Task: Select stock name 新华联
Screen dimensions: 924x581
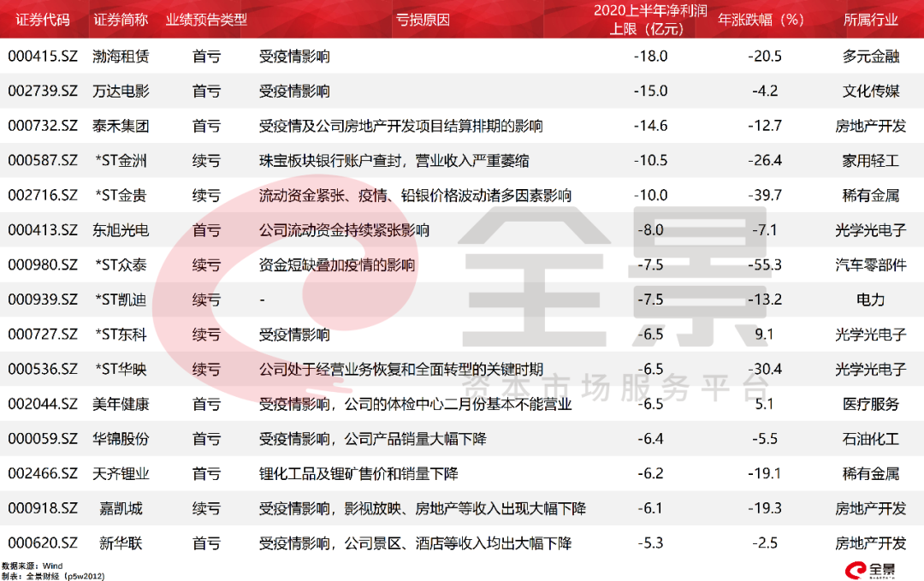Action: (x=121, y=543)
